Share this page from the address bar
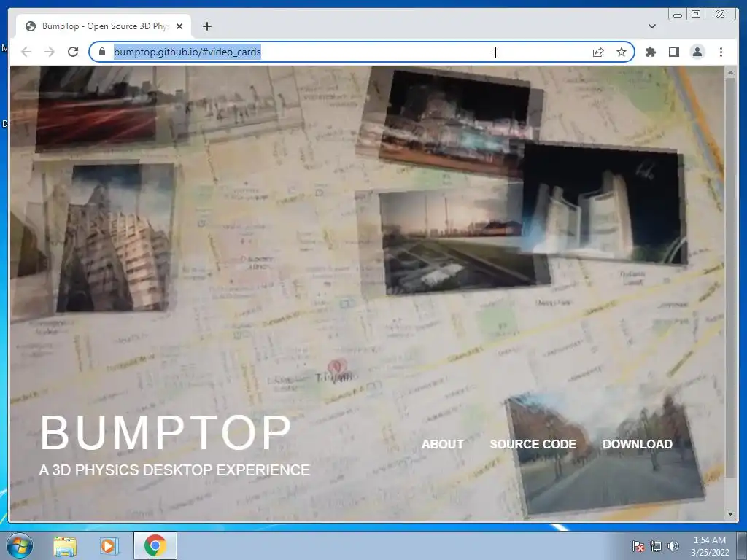 [x=598, y=52]
